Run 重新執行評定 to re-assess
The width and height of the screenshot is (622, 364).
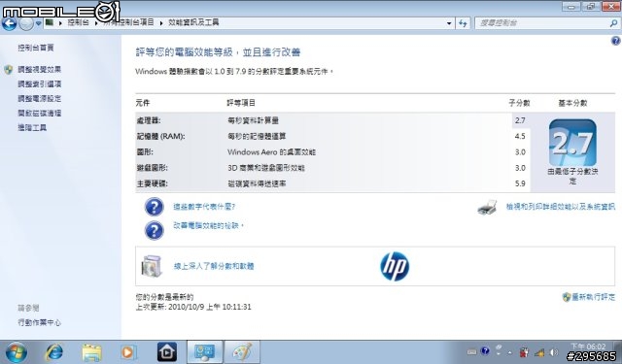click(594, 297)
